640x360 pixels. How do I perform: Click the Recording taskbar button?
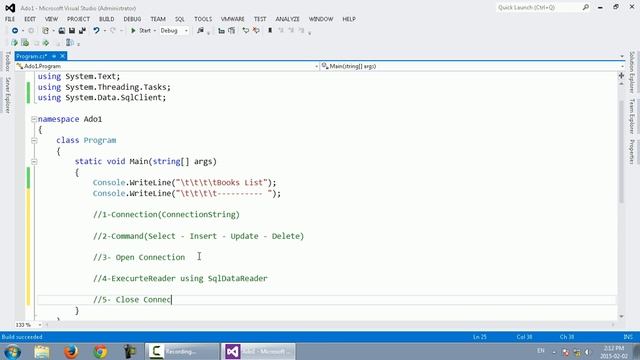(x=182, y=351)
